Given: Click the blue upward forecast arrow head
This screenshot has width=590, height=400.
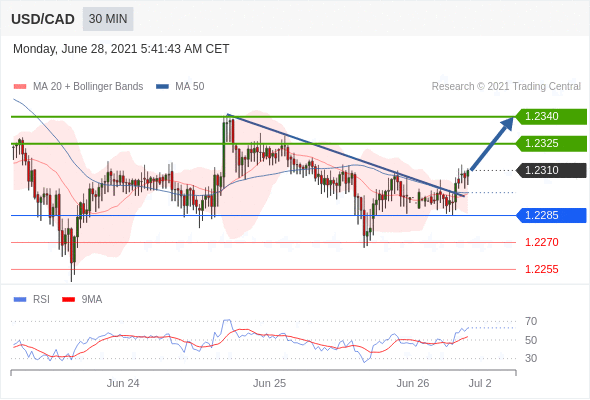Looking at the screenshot, I should pyautogui.click(x=508, y=123).
